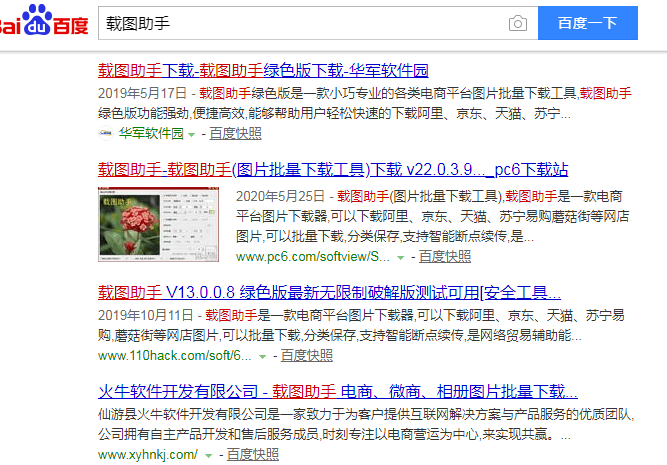Click description starting 仙游县火牛软件开发有限公司
667x465 pixels.
[366, 424]
